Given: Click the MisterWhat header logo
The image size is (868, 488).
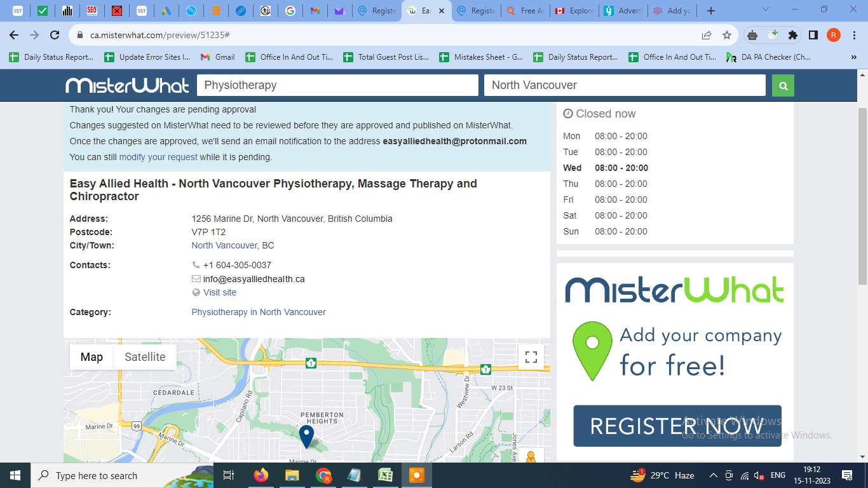Looking at the screenshot, I should [128, 85].
